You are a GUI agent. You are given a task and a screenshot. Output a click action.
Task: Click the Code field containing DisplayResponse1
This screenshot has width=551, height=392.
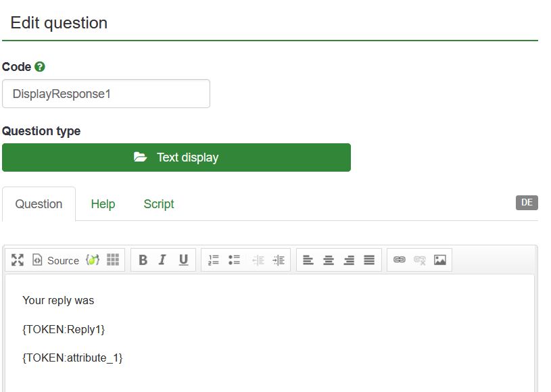pyautogui.click(x=106, y=94)
